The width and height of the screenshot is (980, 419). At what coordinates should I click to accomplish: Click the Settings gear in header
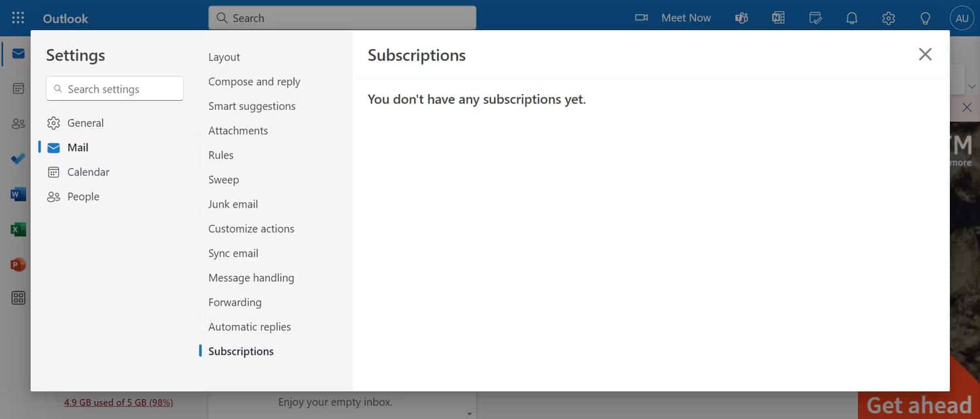click(889, 18)
